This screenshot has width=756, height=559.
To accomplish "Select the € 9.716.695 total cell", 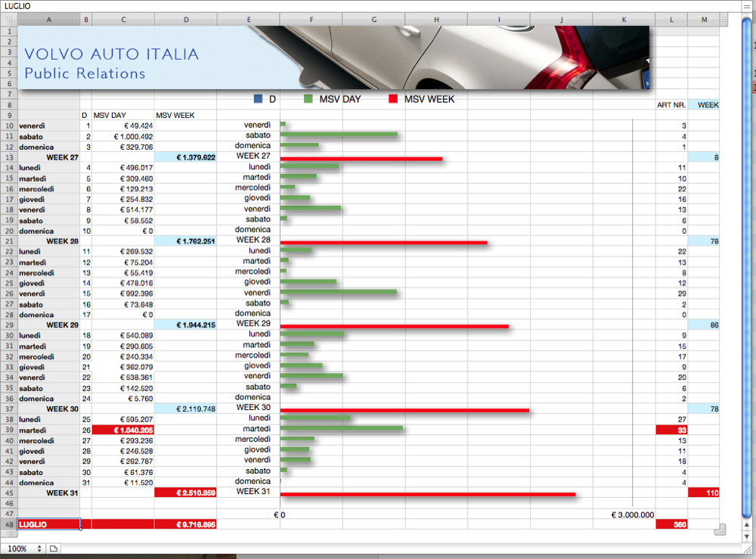I will [x=185, y=524].
